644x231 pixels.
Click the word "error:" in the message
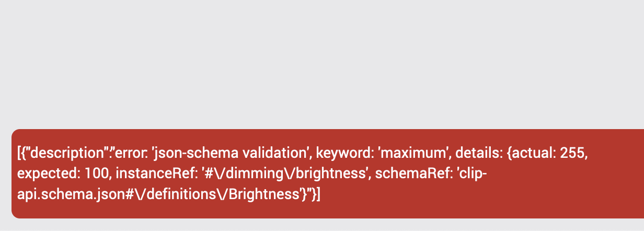(131, 154)
